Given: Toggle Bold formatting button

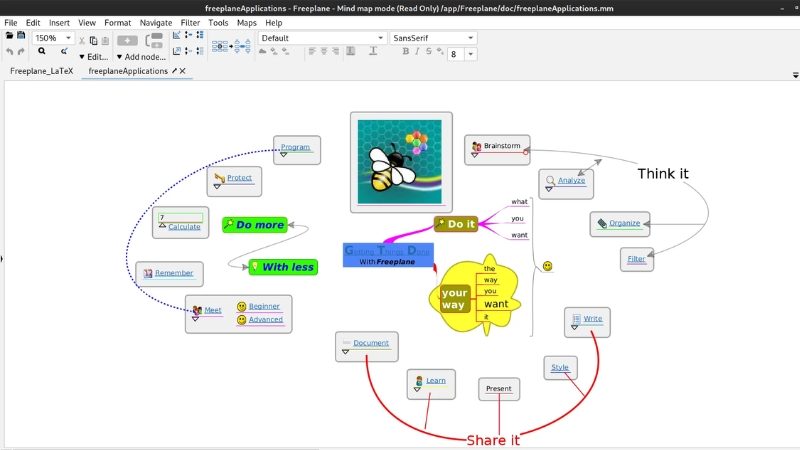Looking at the screenshot, I should click(x=406, y=52).
